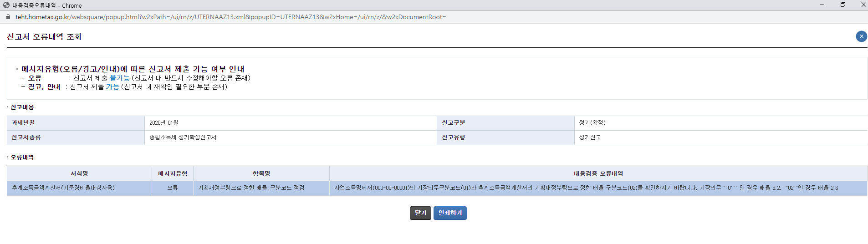
Task: Click the hometax URL in the address bar
Action: click(x=230, y=17)
